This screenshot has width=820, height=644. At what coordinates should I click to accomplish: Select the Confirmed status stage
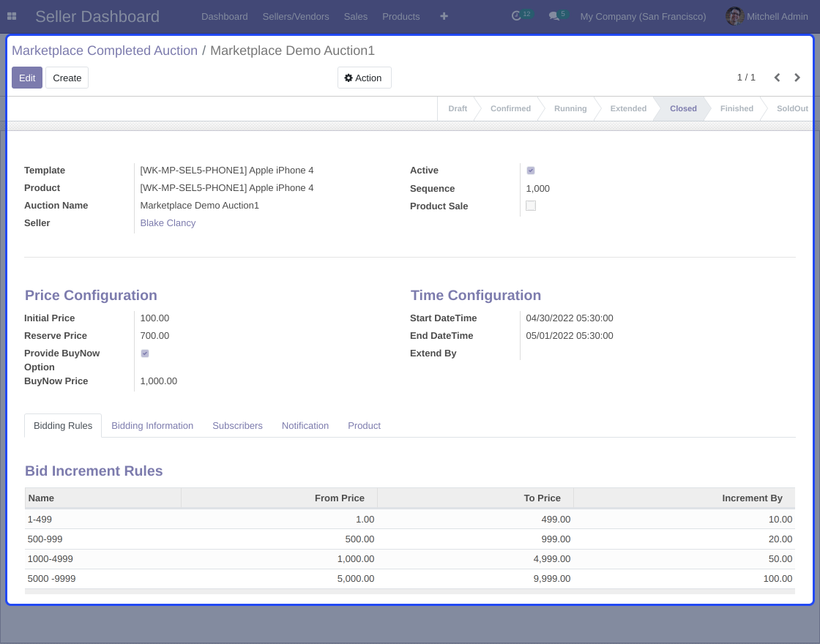click(x=510, y=108)
